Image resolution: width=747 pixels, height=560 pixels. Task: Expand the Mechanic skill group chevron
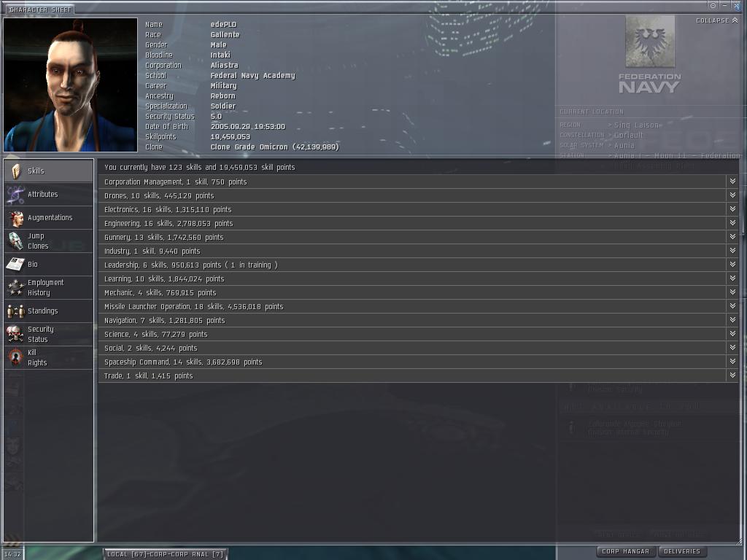[x=732, y=292]
